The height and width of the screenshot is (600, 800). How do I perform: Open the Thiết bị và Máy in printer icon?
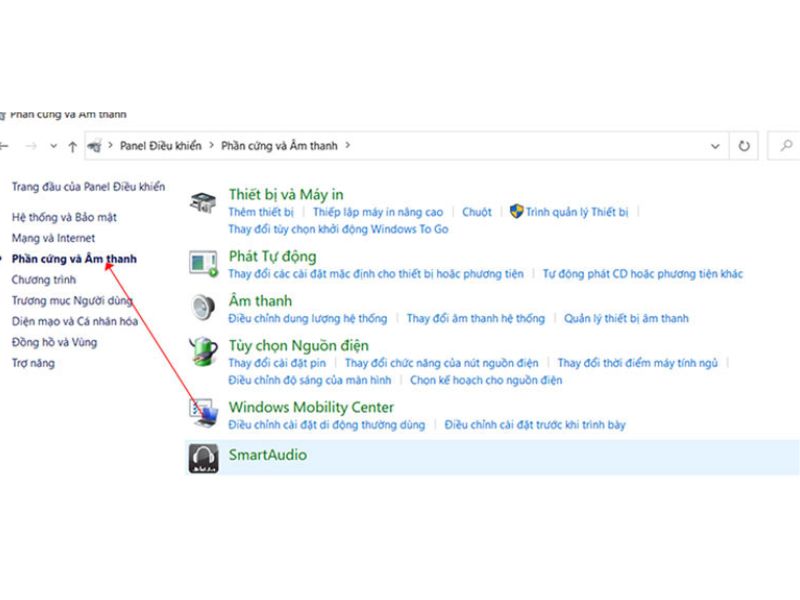203,203
